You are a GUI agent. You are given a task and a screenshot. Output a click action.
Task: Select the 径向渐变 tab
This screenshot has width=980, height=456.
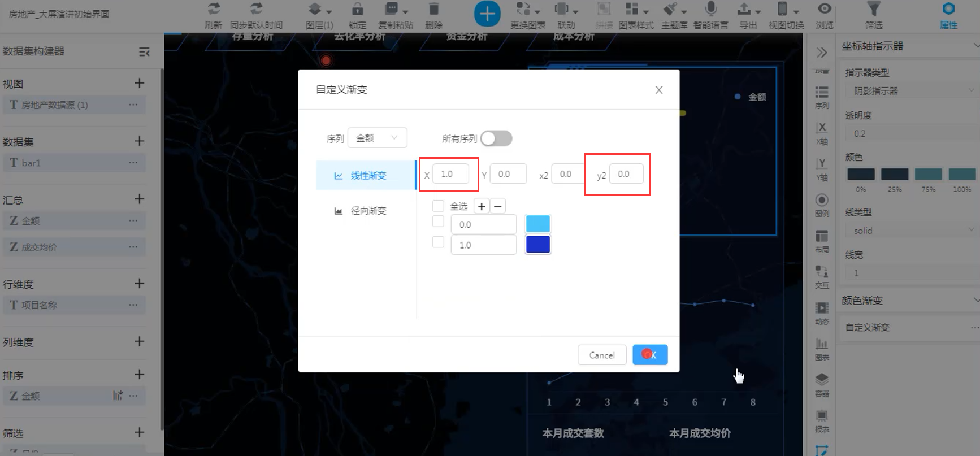click(366, 211)
